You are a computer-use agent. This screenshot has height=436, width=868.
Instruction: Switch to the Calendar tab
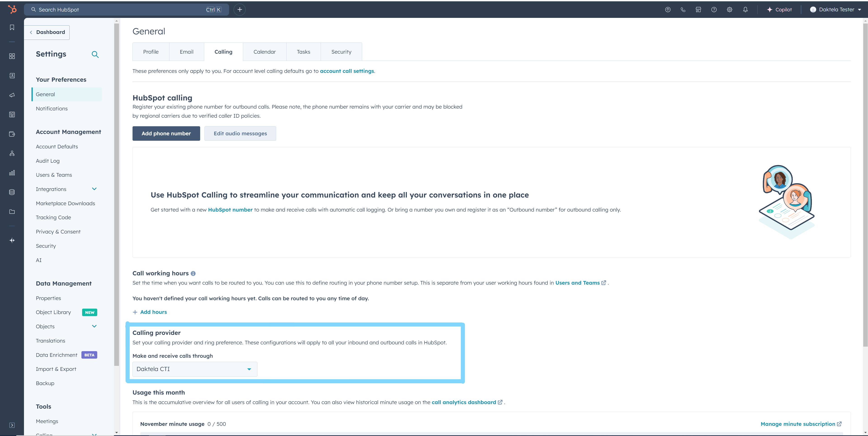264,52
